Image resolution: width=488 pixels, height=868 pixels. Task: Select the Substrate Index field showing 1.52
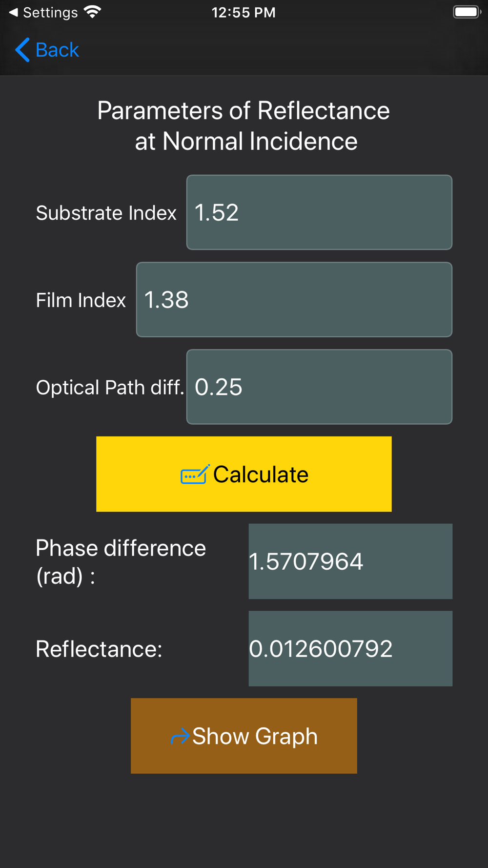coord(319,212)
